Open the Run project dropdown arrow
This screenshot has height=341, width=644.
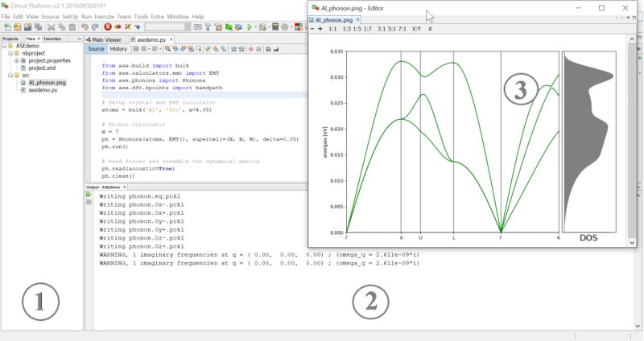click(x=255, y=27)
